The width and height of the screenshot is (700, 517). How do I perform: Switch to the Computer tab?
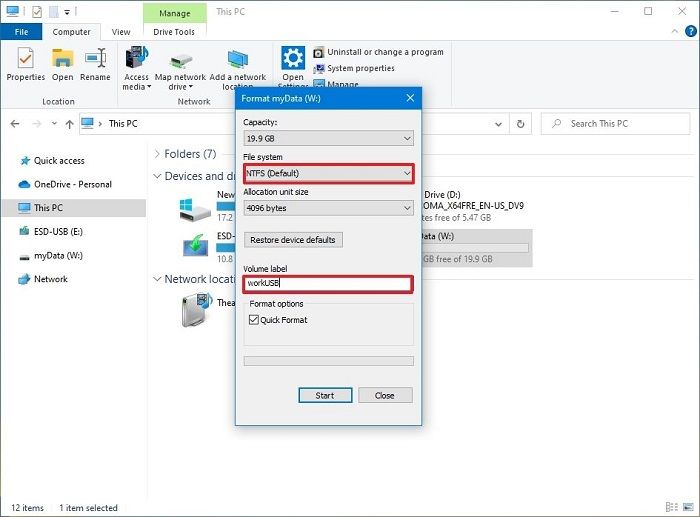(71, 32)
